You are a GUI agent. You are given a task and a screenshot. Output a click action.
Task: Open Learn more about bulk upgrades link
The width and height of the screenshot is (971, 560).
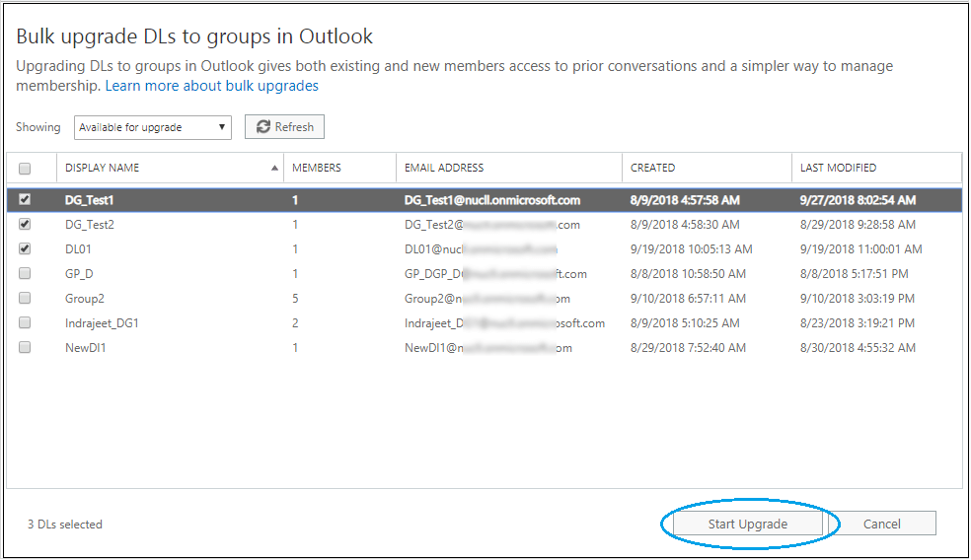pos(211,86)
